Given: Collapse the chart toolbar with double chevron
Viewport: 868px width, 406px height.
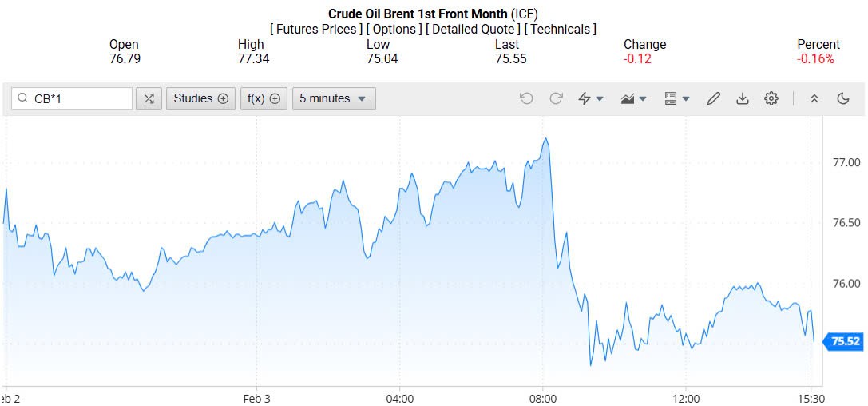Looking at the screenshot, I should [814, 98].
